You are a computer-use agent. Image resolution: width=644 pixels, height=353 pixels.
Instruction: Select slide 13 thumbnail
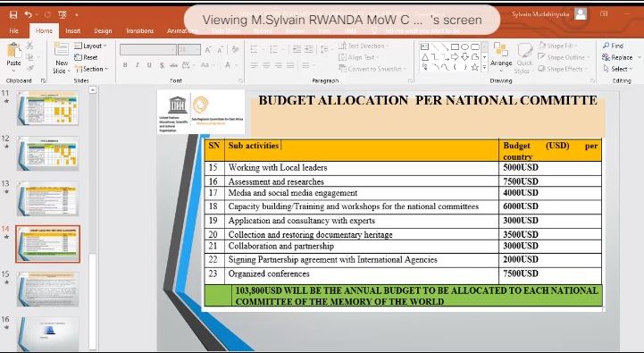(x=47, y=198)
